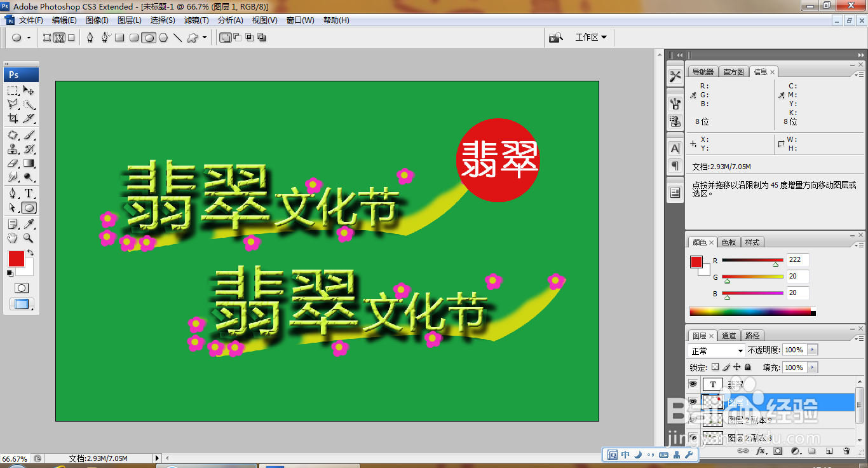Open the 文件(F) menu

(31, 20)
